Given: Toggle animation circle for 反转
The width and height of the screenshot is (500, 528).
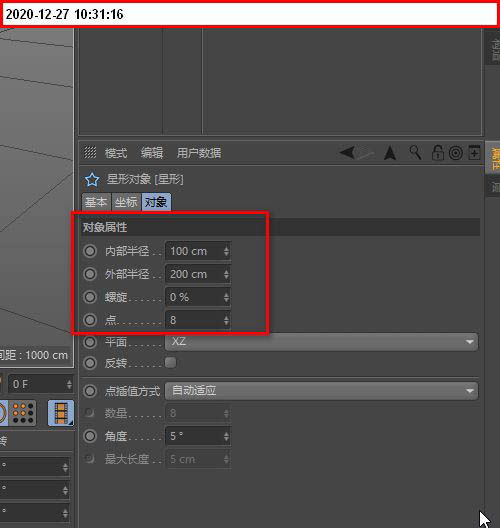Looking at the screenshot, I should (x=90, y=363).
